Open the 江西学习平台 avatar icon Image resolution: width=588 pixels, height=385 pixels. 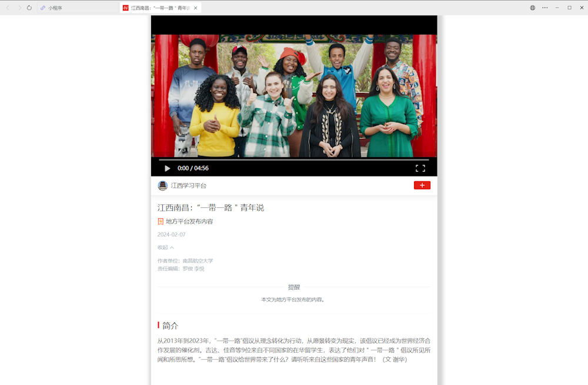(x=163, y=185)
